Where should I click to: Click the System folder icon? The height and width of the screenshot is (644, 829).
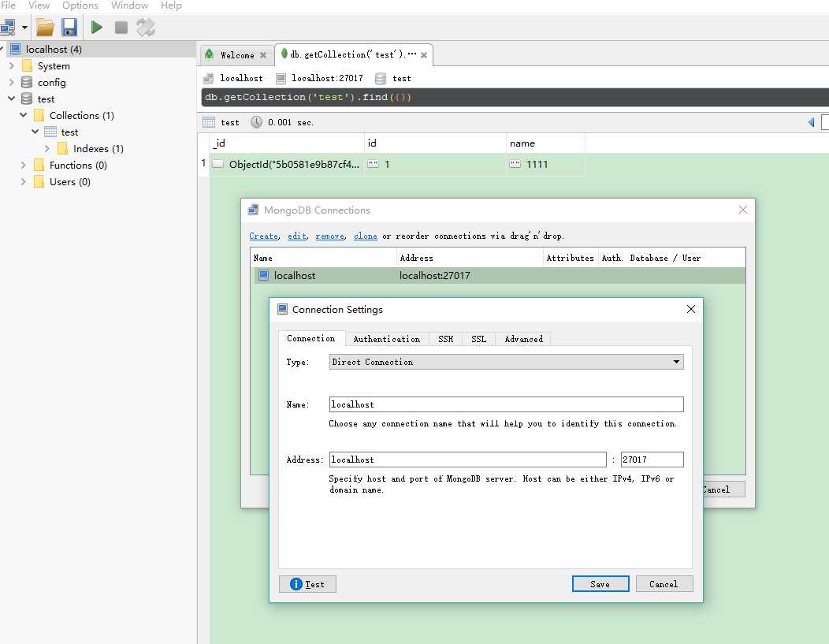coord(27,66)
